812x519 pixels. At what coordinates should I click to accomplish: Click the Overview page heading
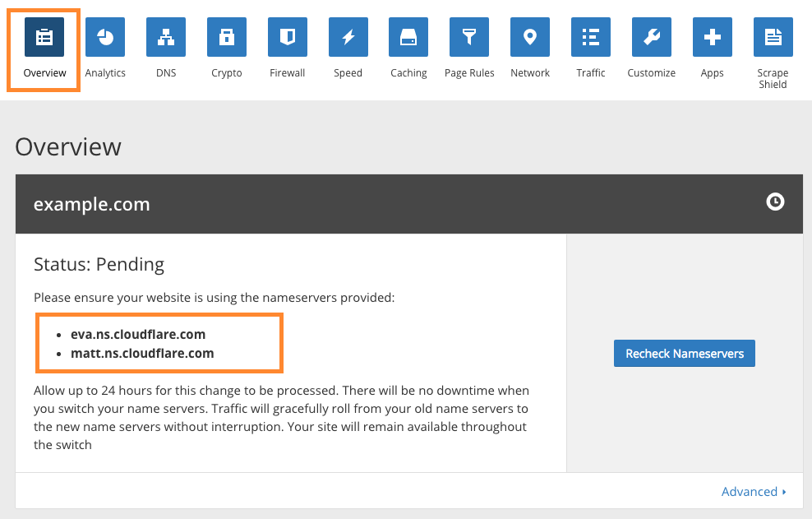pos(68,146)
